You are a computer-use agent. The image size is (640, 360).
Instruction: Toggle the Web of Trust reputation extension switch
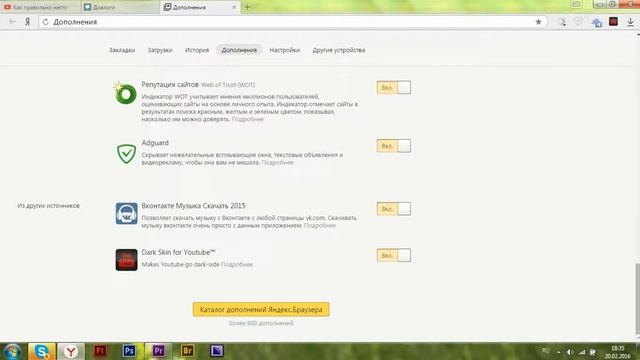393,87
